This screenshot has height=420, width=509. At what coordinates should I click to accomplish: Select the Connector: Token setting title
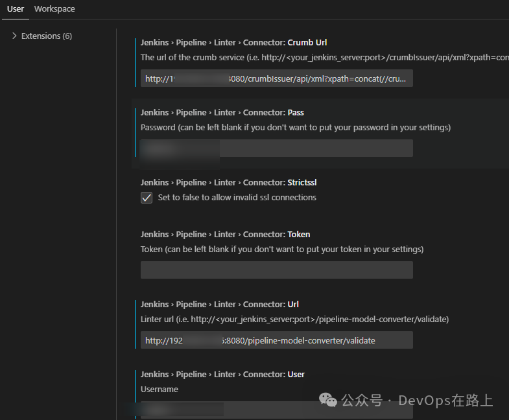pyautogui.click(x=225, y=235)
